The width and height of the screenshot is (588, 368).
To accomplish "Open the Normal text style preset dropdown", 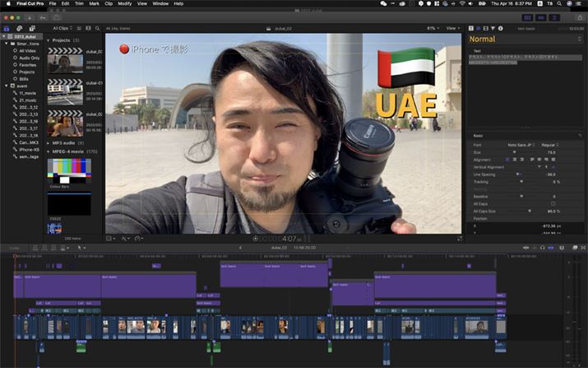I will click(x=525, y=40).
